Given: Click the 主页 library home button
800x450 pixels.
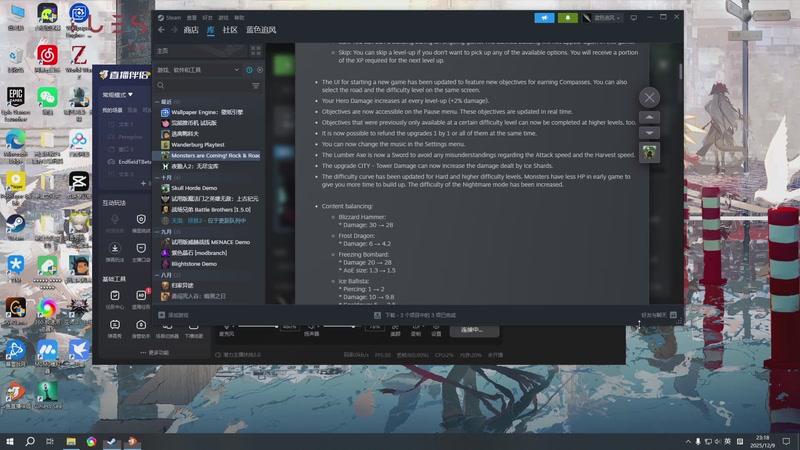Looking at the screenshot, I should click(x=201, y=51).
